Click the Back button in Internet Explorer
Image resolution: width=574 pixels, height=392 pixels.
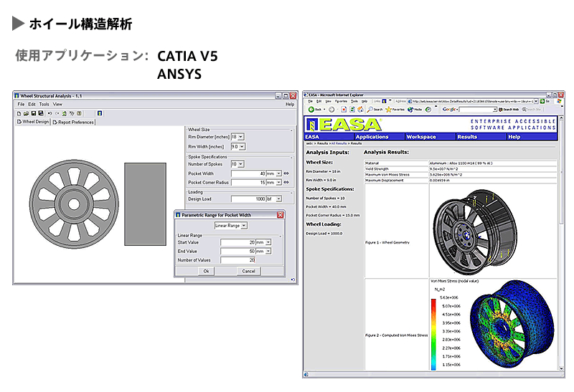(314, 110)
